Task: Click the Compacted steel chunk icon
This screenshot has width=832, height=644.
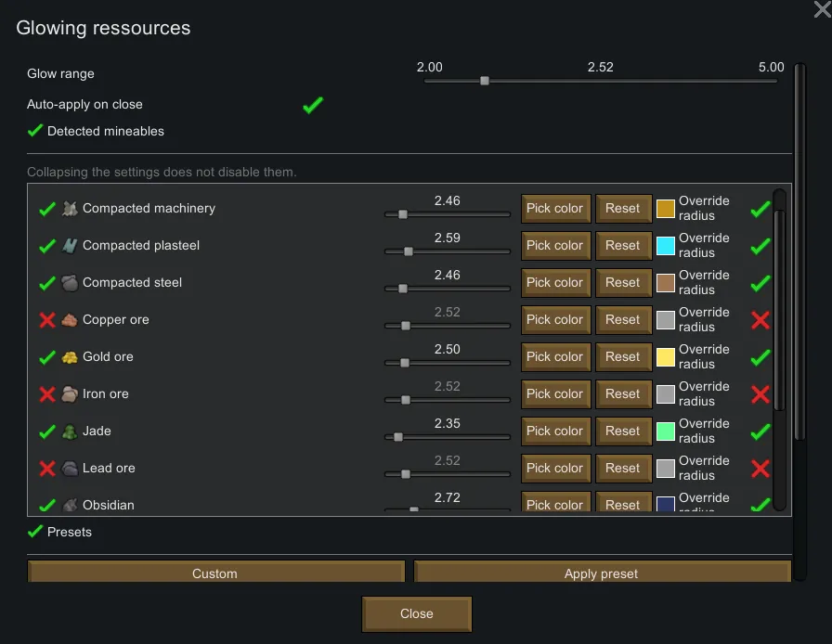Action: [70, 283]
